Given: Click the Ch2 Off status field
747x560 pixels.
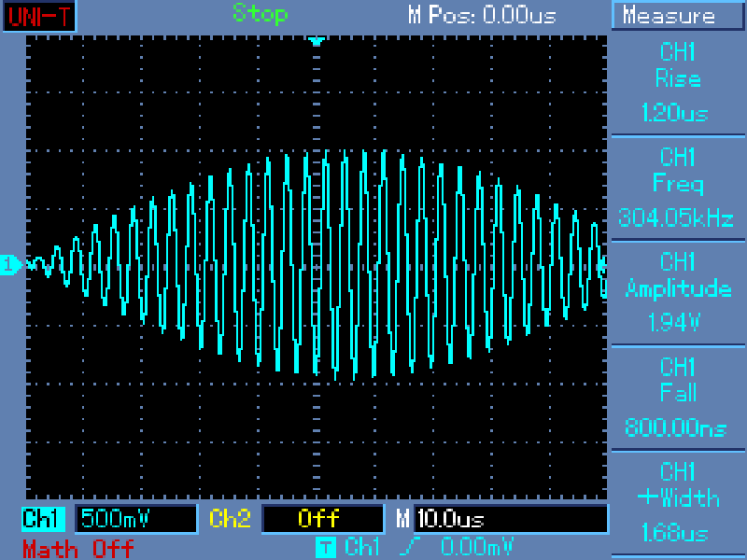Looking at the screenshot, I should (x=323, y=519).
